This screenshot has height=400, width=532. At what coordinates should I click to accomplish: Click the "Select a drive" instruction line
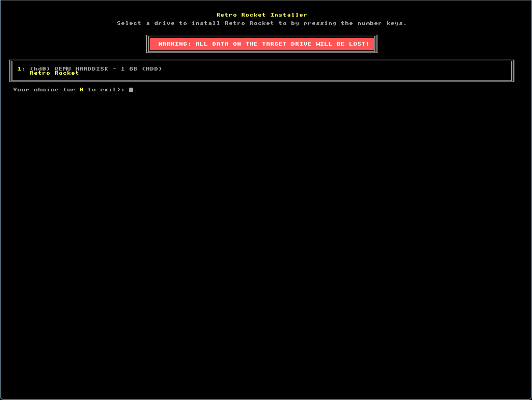click(x=261, y=23)
